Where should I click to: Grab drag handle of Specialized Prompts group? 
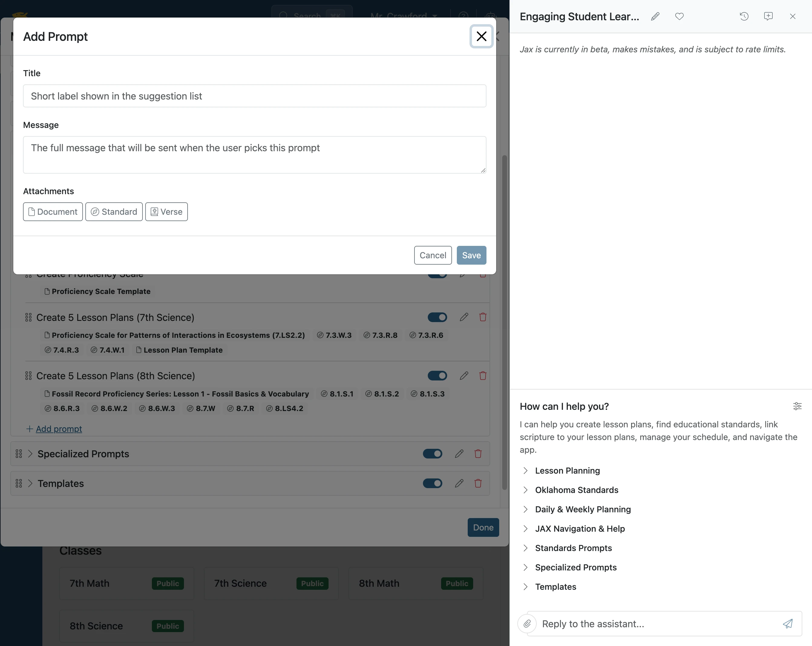tap(19, 454)
